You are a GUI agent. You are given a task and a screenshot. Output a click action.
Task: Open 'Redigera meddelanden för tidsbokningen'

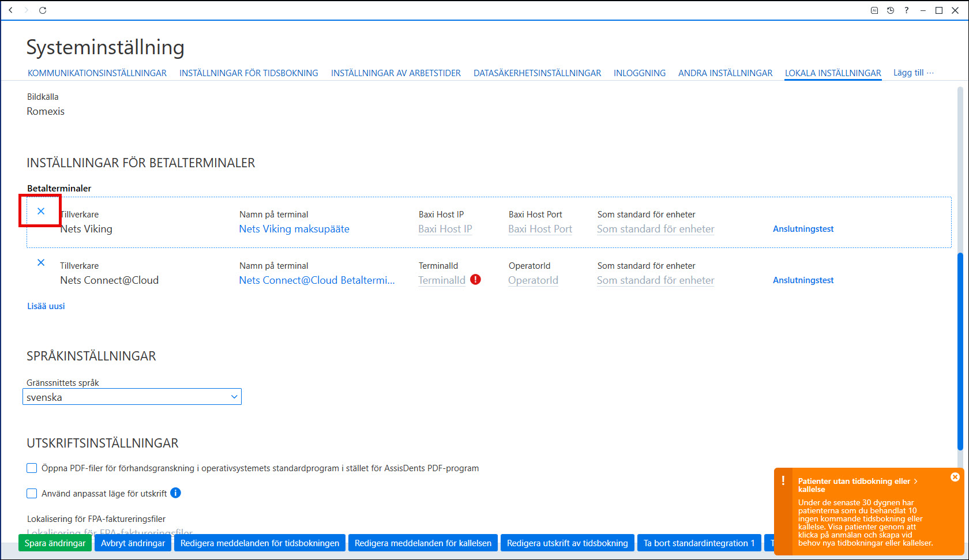coord(260,543)
